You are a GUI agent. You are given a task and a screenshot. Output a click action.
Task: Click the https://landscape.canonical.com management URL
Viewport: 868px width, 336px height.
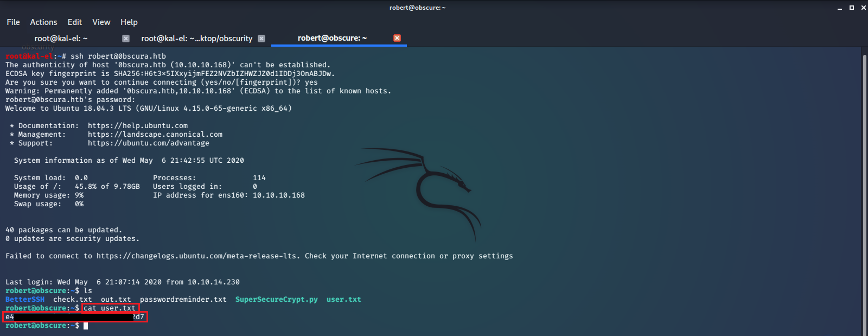pos(155,135)
